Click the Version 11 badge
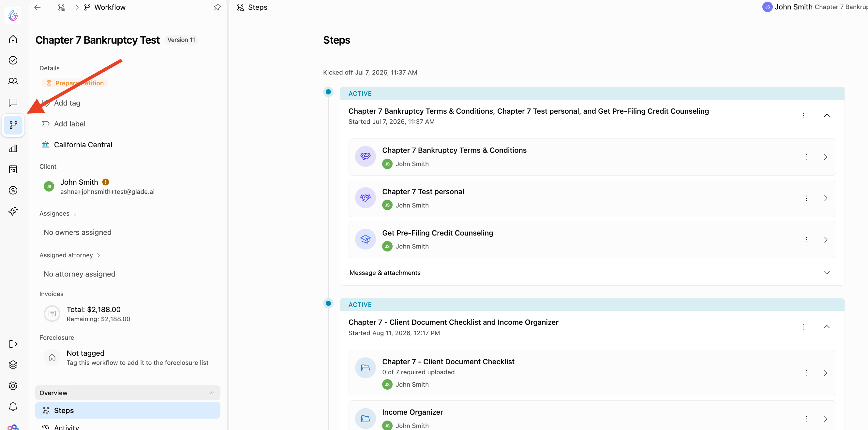 click(x=181, y=40)
